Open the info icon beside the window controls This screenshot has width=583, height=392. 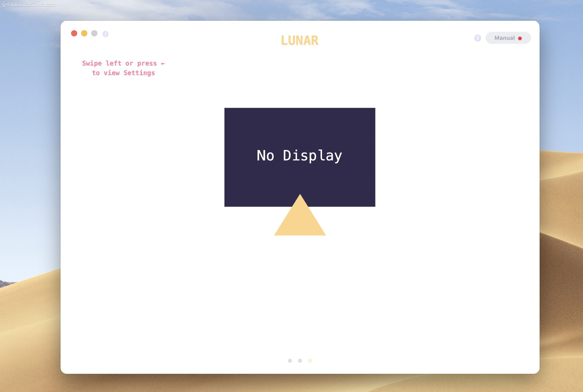tap(105, 34)
